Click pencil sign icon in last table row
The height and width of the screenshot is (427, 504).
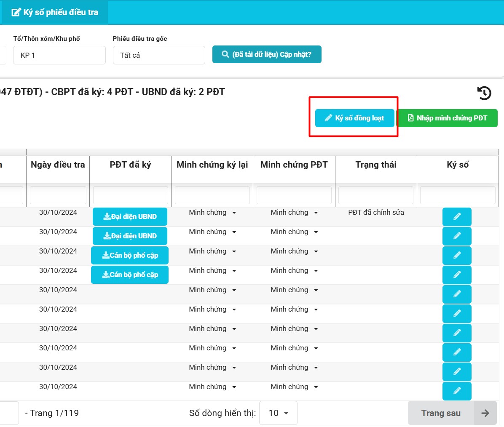(x=457, y=391)
